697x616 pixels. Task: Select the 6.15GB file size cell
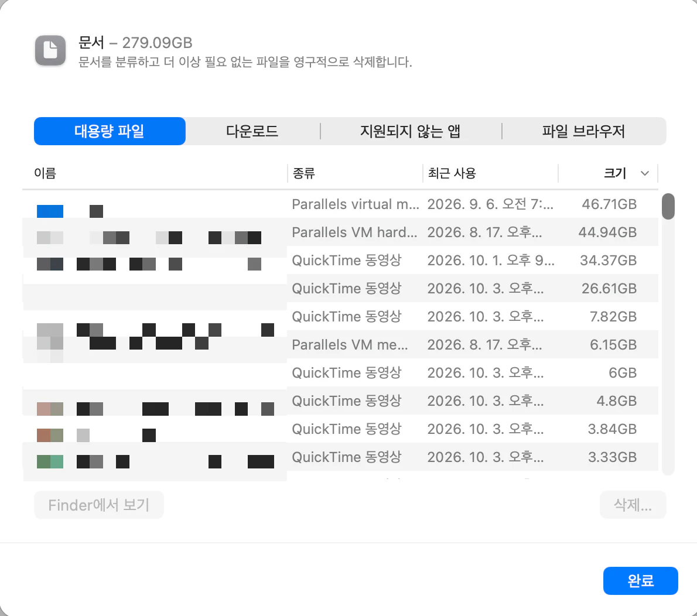click(613, 344)
